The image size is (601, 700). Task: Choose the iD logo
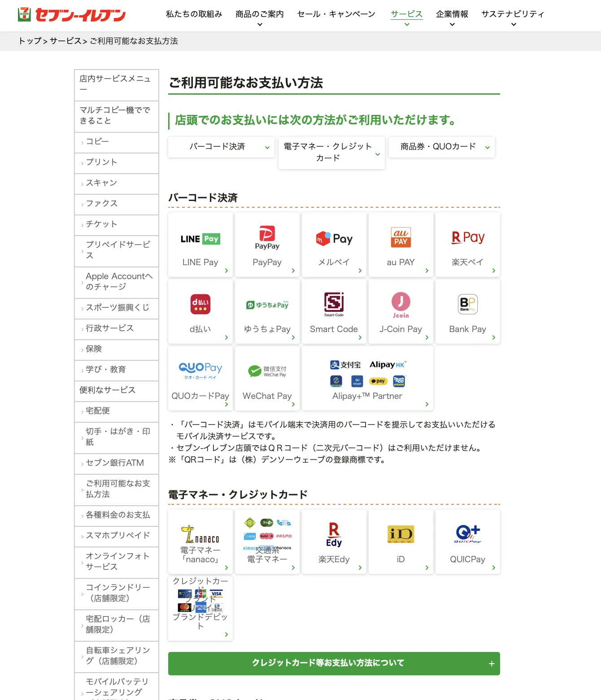click(x=401, y=534)
